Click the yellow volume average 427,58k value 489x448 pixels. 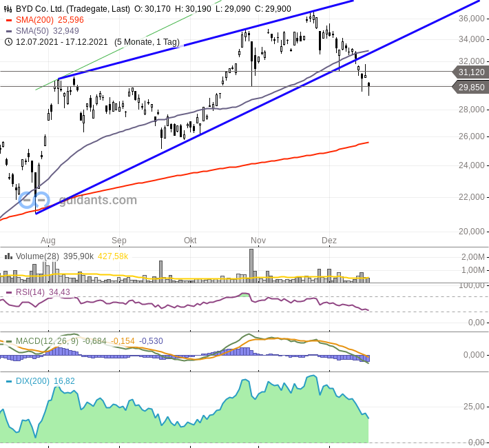(113, 256)
